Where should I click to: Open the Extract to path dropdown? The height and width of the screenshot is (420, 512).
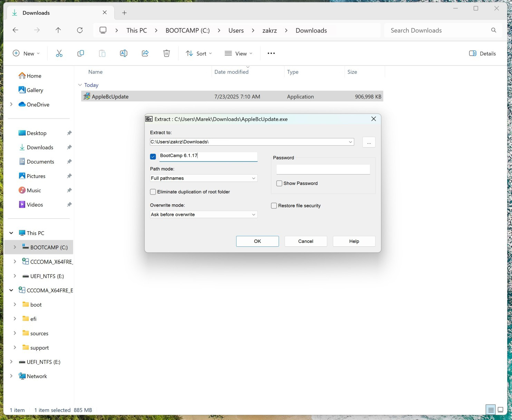click(350, 142)
